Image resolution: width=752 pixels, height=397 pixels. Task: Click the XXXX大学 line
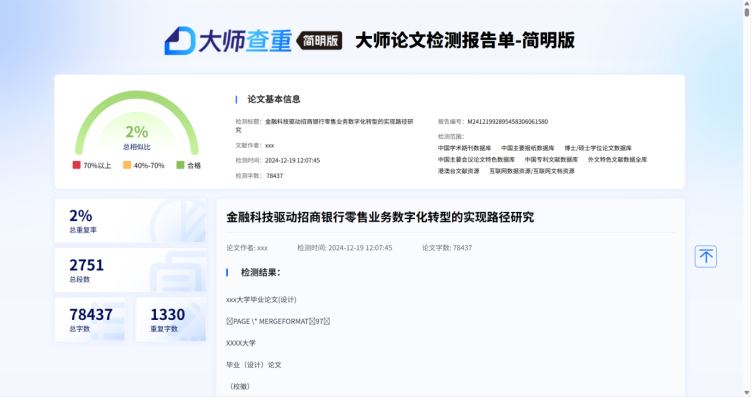241,343
